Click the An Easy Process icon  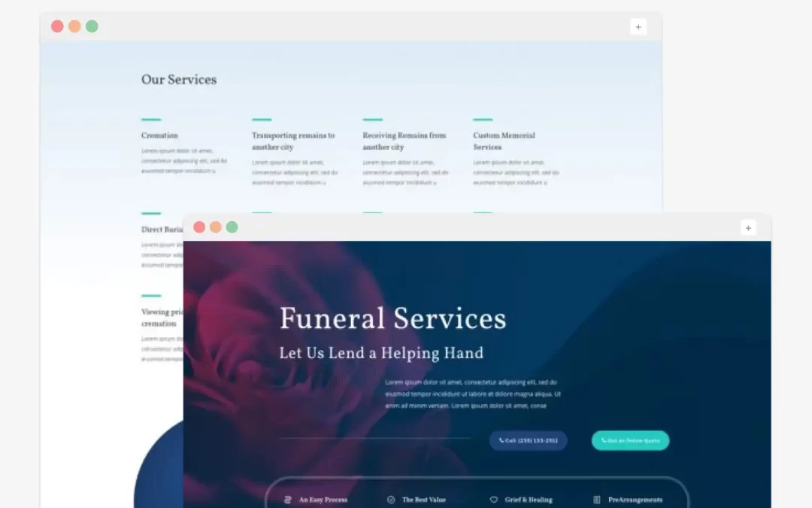287,500
